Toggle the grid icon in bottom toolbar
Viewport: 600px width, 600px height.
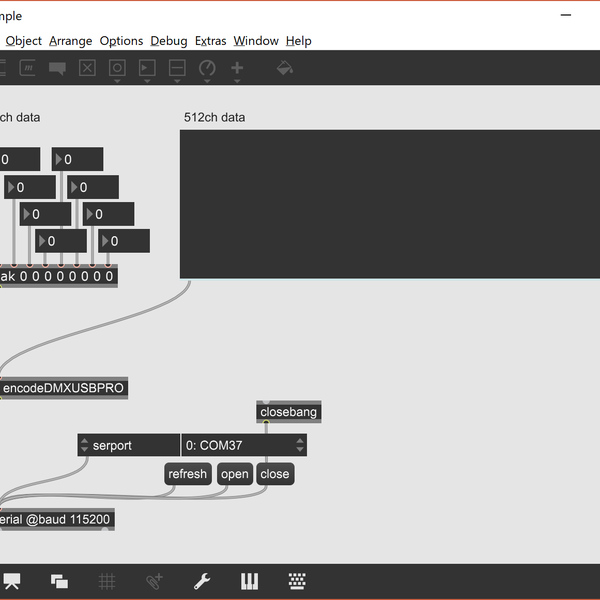[107, 581]
